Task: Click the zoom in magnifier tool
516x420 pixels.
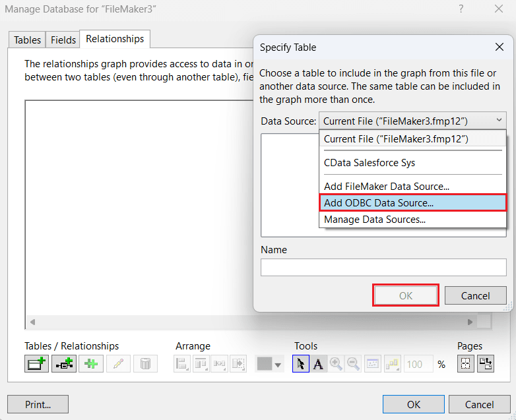Action: tap(336, 364)
